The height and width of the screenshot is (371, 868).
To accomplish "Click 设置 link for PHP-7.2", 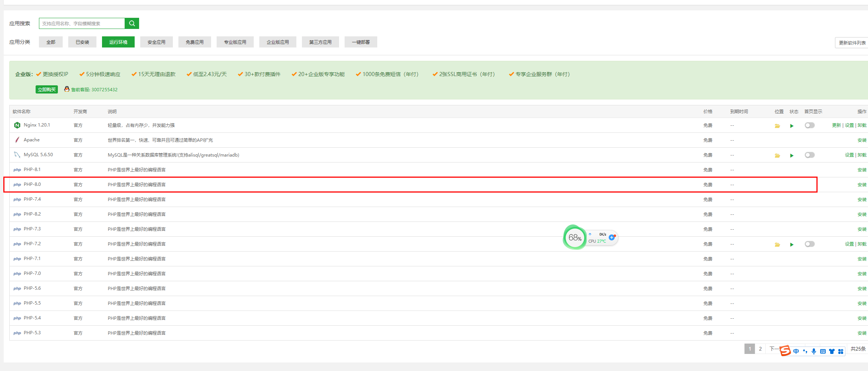I will [849, 244].
